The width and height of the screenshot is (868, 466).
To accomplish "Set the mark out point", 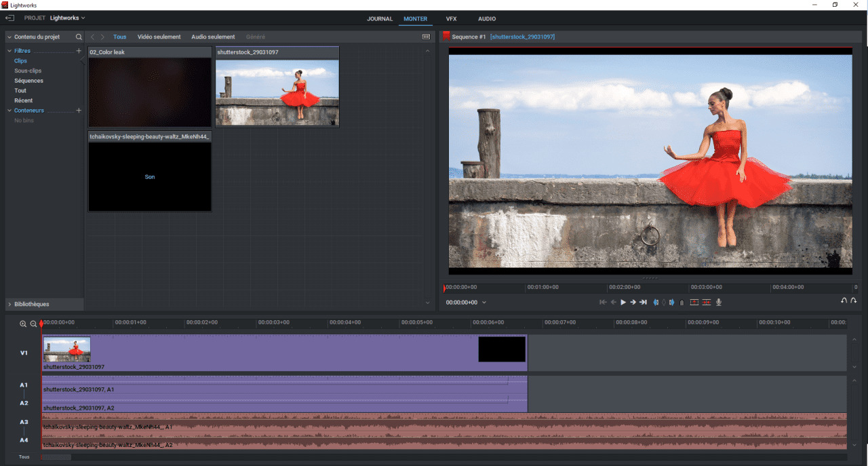I will pyautogui.click(x=671, y=303).
